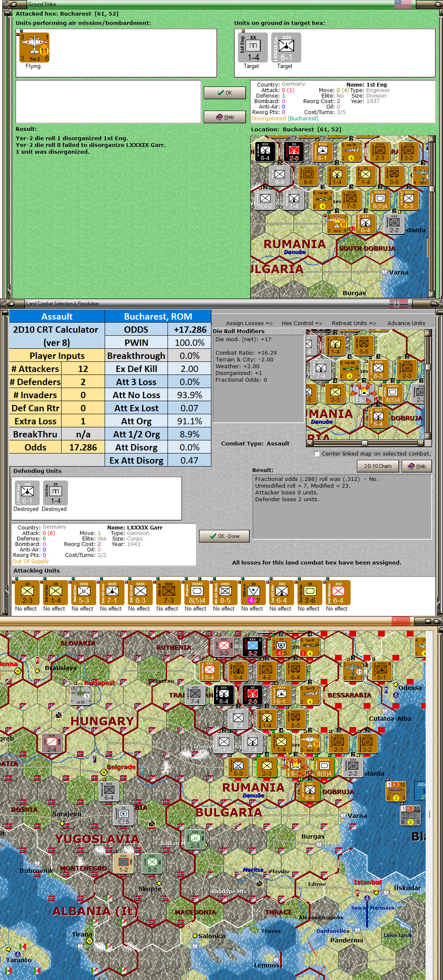Viewport: 443px width, 980px height.
Task: Click the Land Combat map horizontal scrollbar thumb
Action: 364,443
